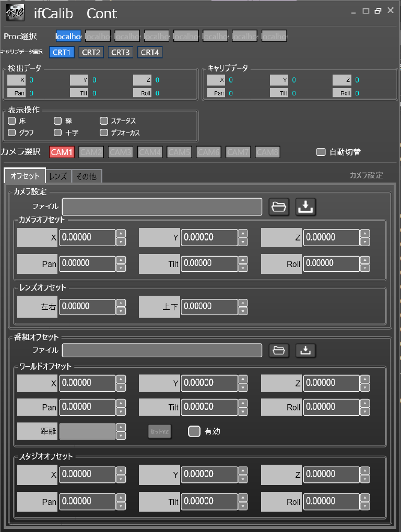The image size is (401, 532).
Task: Enable the 床 display checkbox
Action: pyautogui.click(x=12, y=121)
